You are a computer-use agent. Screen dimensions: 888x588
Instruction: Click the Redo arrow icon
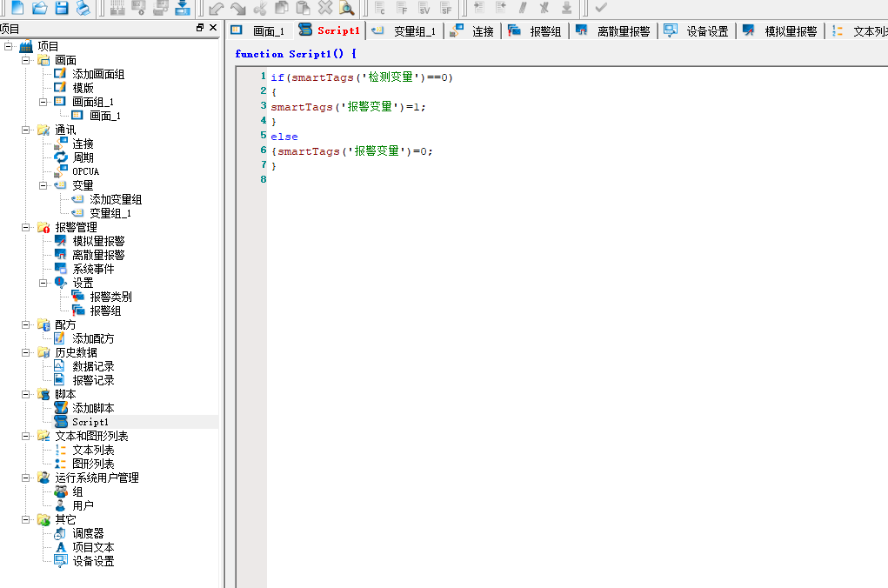237,8
